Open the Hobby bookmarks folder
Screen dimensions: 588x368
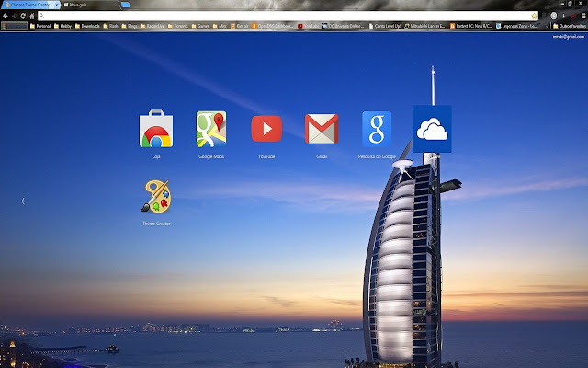click(x=62, y=26)
